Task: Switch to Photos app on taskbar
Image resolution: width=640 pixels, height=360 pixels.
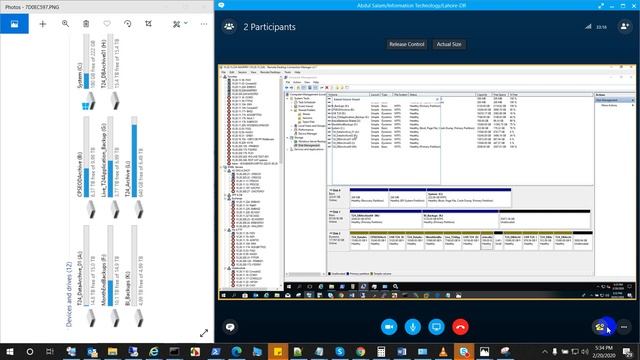Action: click(x=484, y=351)
